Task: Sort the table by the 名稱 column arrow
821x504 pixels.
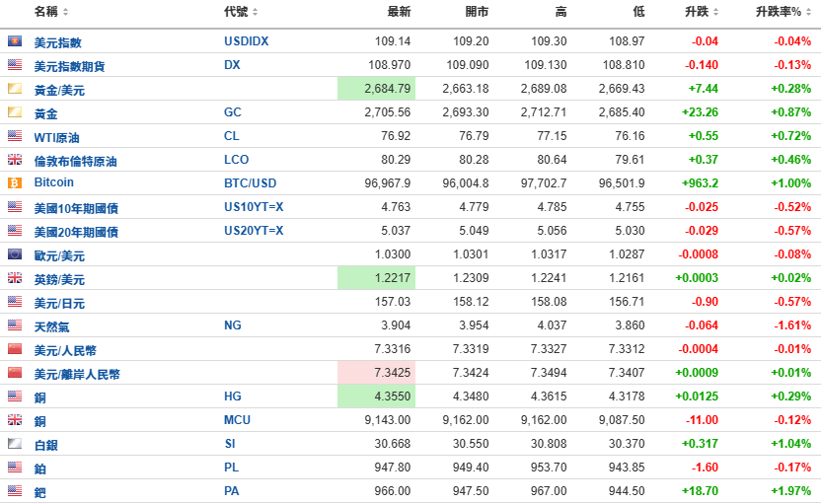Action: (x=66, y=13)
